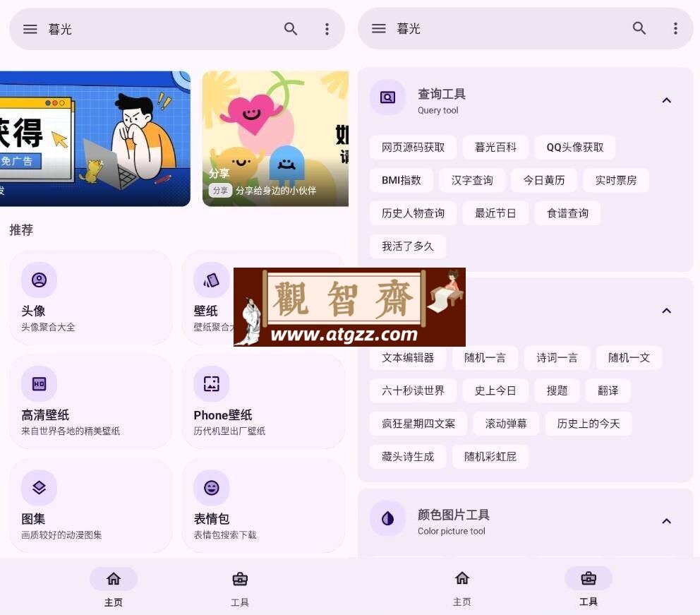
Task: Tap the 图集 layers icon
Action: point(40,488)
